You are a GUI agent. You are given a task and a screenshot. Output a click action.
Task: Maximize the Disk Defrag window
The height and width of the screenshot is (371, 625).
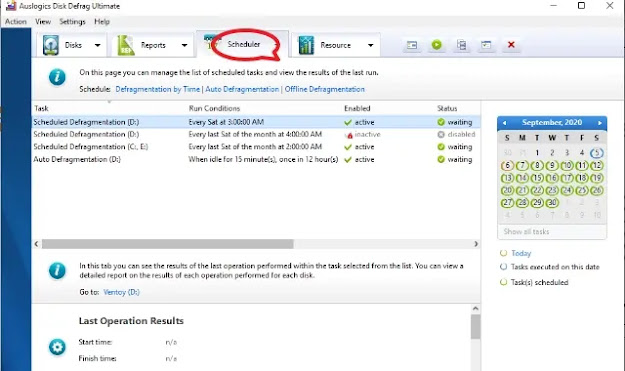point(581,6)
